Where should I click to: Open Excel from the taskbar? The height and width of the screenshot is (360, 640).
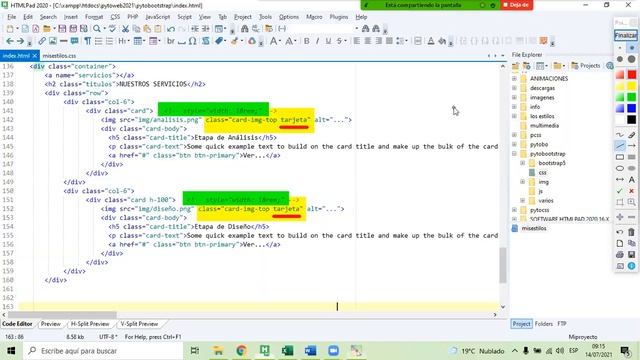(287, 351)
